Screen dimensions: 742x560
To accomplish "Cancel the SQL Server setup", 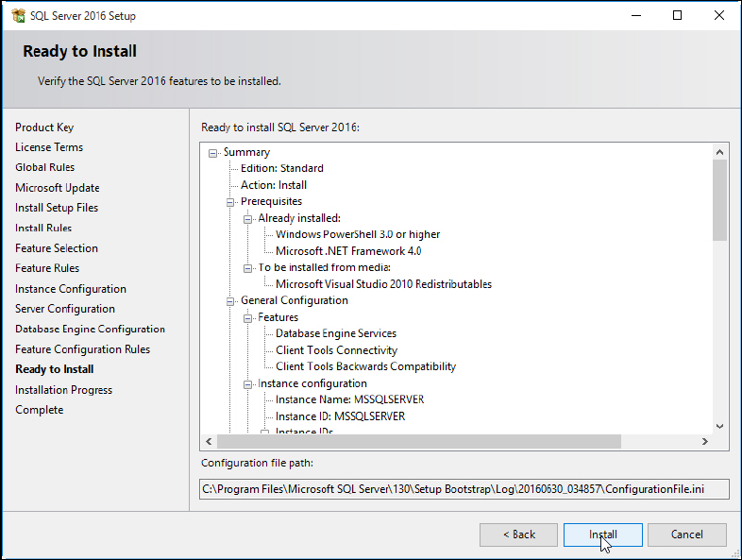I will coord(686,535).
